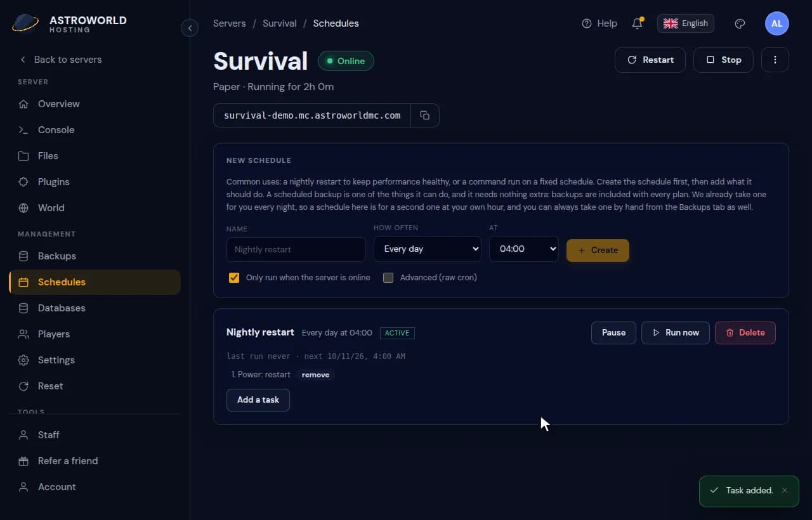Open server Settings in sidebar
812x520 pixels.
[x=95, y=360]
